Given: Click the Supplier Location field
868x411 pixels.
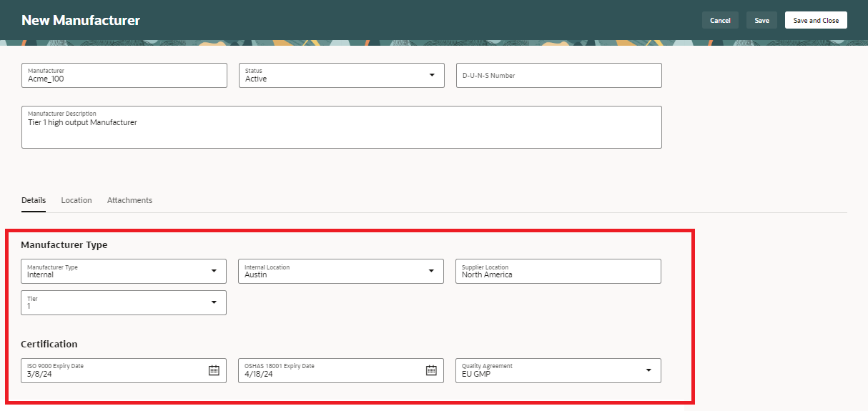Looking at the screenshot, I should pyautogui.click(x=558, y=271).
